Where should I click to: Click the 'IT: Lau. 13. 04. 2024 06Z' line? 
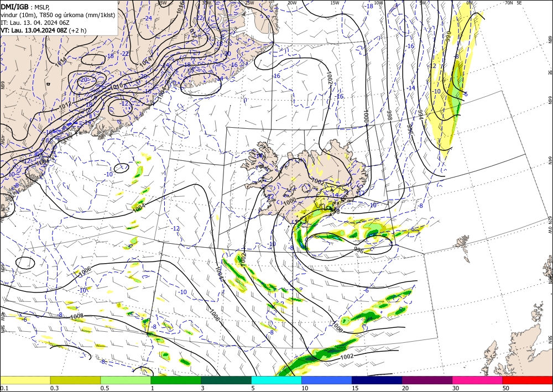(35, 23)
